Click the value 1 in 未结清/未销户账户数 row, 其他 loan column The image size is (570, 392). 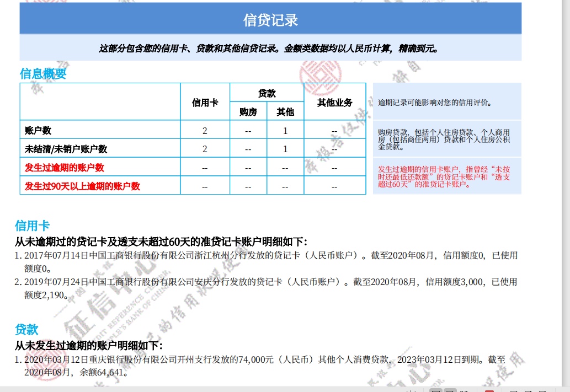pos(285,149)
